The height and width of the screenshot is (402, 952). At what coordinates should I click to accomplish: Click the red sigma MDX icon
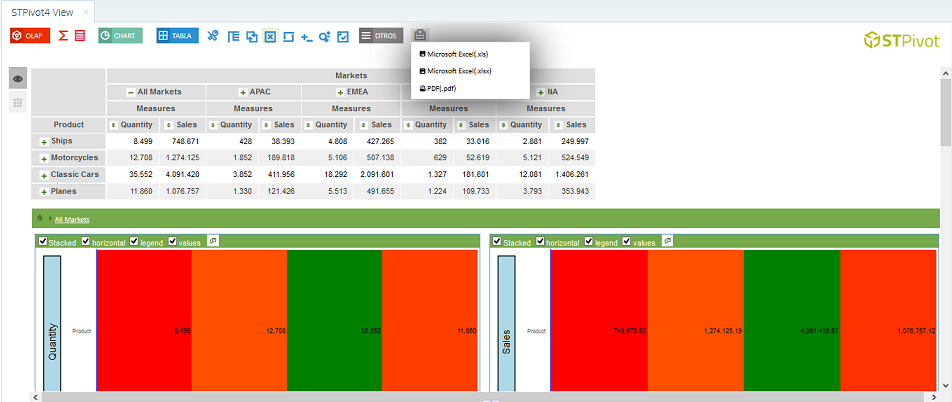(x=63, y=36)
